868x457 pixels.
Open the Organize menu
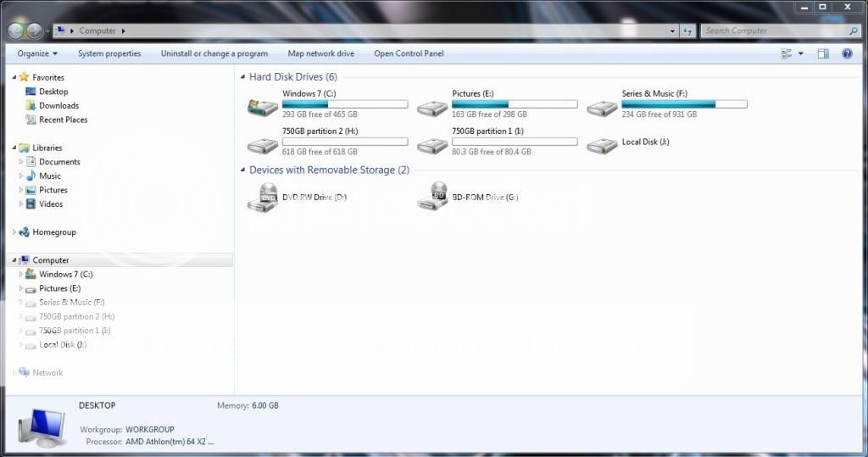tap(37, 53)
